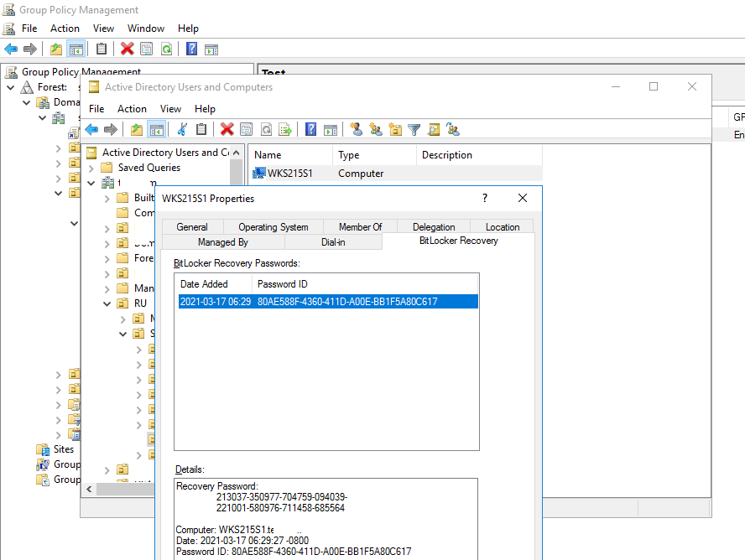Switch to the Location tab
The image size is (745, 560).
pyautogui.click(x=503, y=227)
